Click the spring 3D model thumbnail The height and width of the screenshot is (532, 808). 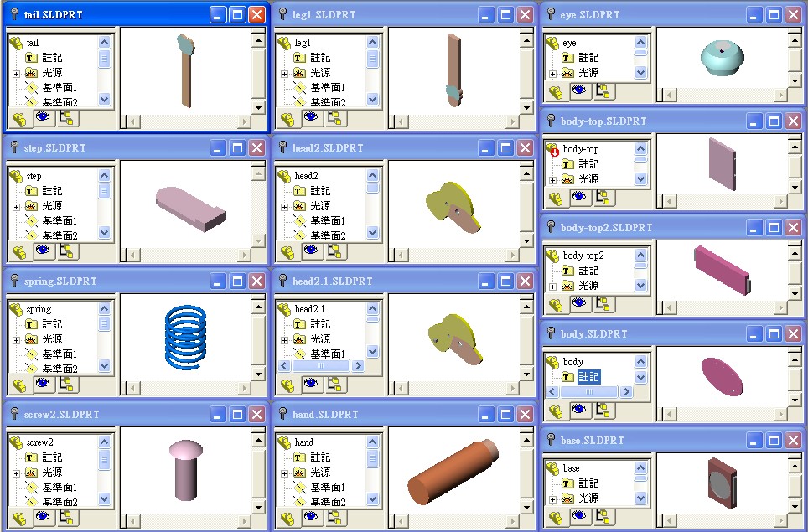[186, 338]
